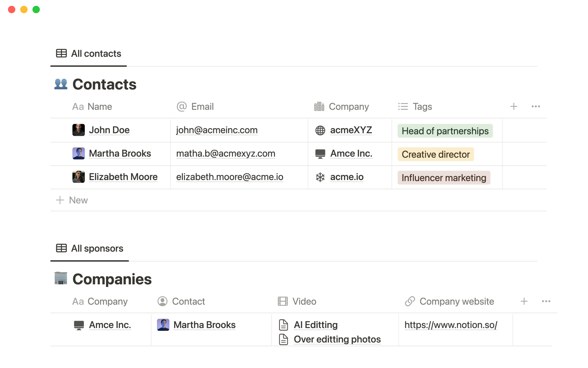Open Company website column header menu
Viewport: 588px width, 368px height.
(x=456, y=301)
